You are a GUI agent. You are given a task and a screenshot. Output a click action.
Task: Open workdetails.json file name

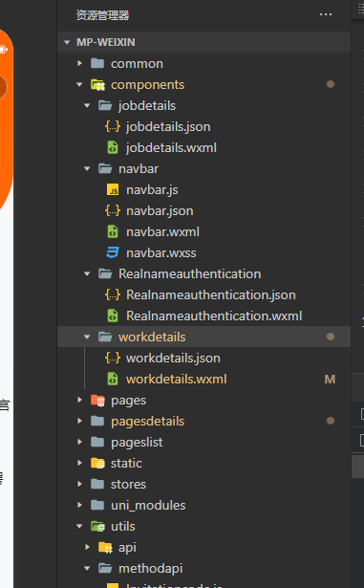click(173, 359)
